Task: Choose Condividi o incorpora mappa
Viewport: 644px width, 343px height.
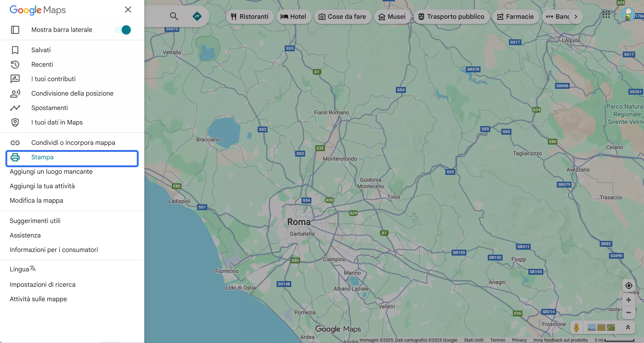Action: [73, 143]
